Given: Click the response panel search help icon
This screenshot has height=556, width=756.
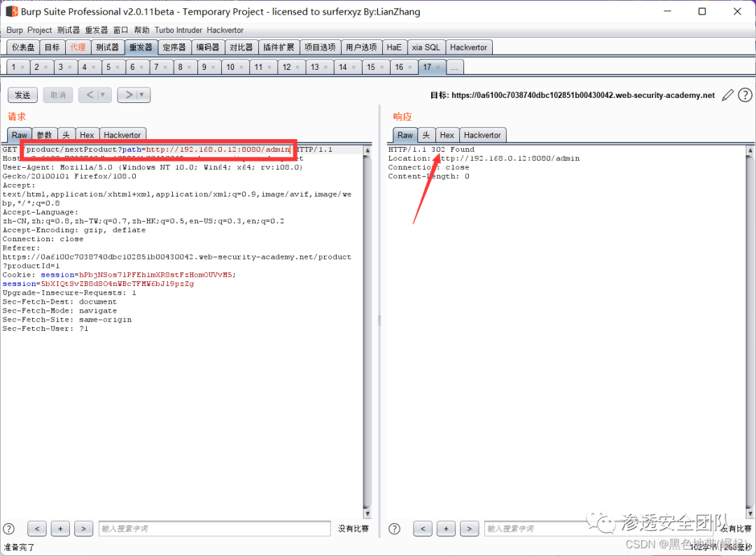Looking at the screenshot, I should coord(394,529).
